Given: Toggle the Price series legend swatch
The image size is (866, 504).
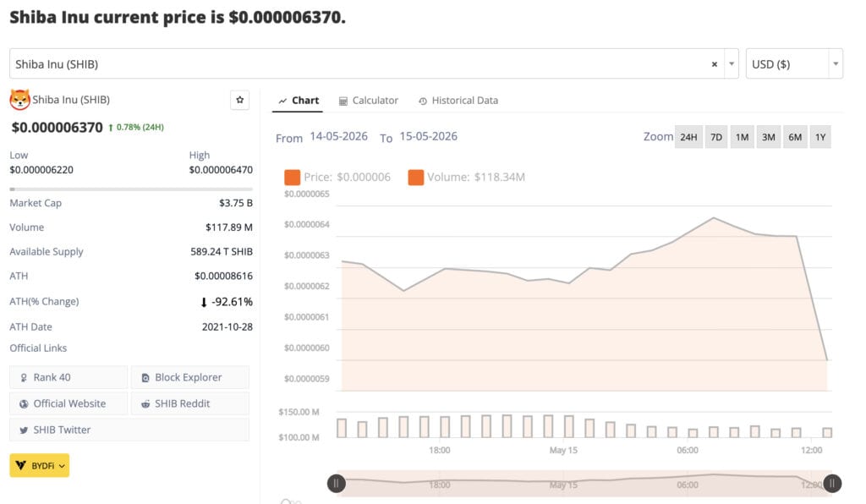Looking at the screenshot, I should coord(292,178).
